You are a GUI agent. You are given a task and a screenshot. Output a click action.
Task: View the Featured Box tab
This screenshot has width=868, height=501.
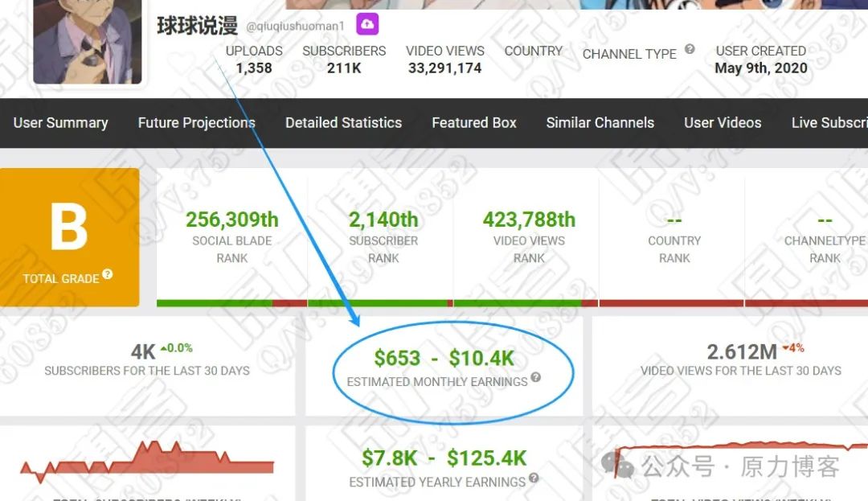[x=473, y=122]
